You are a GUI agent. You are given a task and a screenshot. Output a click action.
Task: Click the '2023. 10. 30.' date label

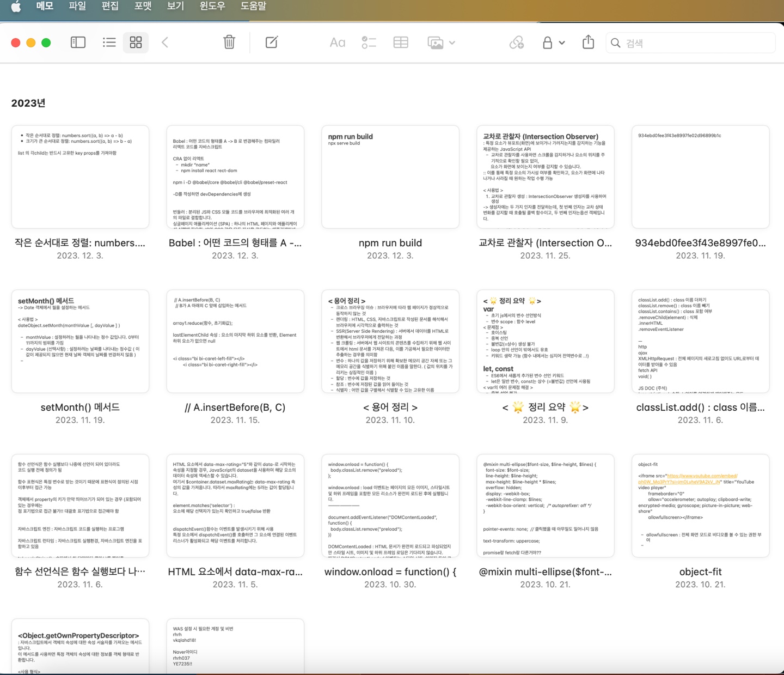click(390, 585)
